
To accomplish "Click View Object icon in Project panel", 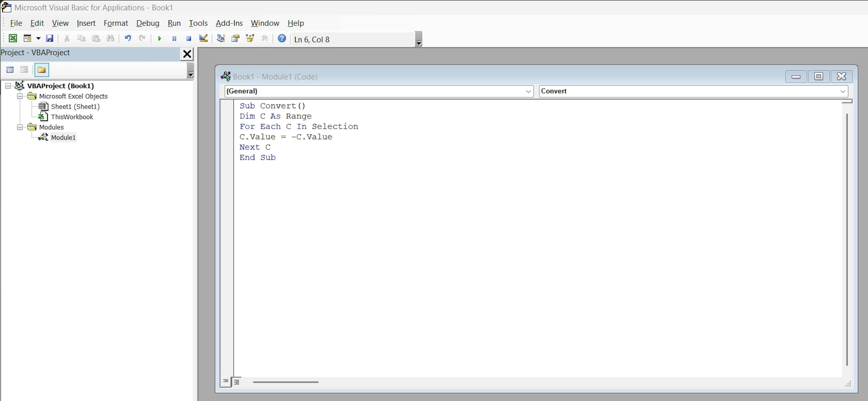I will pyautogui.click(x=24, y=70).
